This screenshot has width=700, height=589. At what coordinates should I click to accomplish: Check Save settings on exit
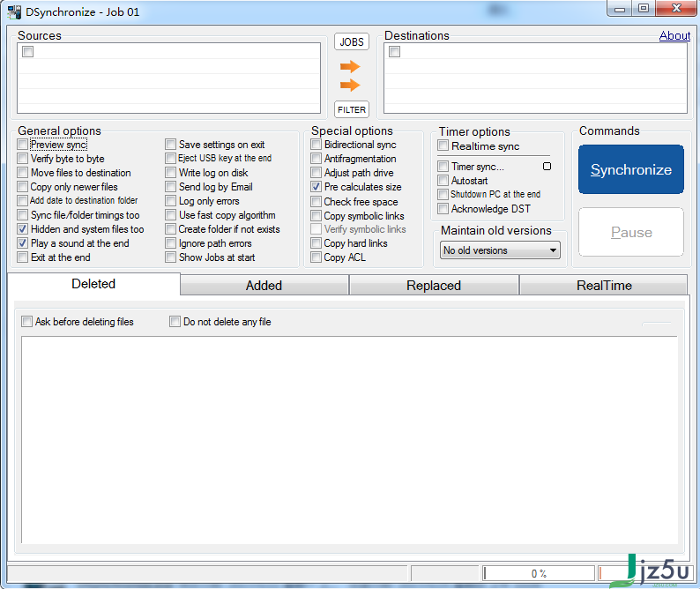click(170, 145)
